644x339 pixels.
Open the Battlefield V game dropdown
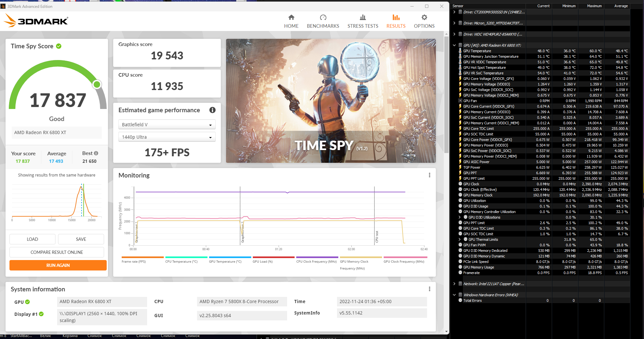tap(167, 125)
